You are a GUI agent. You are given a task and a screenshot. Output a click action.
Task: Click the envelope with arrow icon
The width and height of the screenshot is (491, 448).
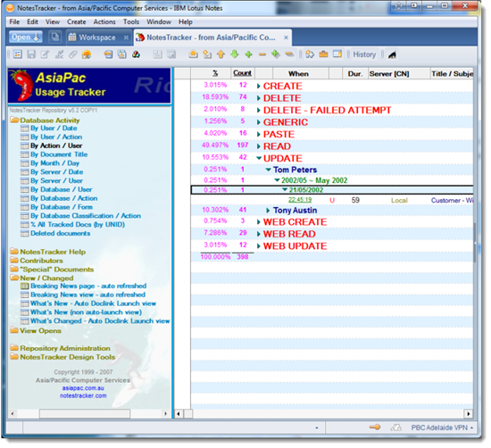(207, 54)
